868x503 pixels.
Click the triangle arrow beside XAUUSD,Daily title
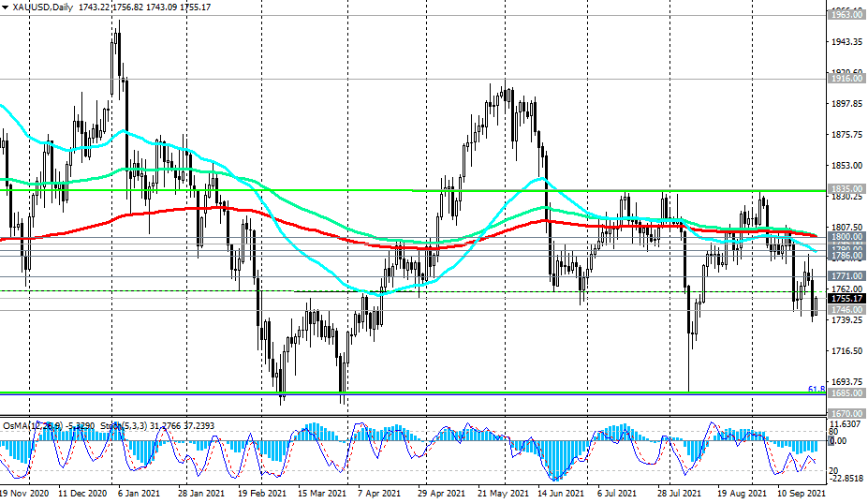pyautogui.click(x=6, y=7)
